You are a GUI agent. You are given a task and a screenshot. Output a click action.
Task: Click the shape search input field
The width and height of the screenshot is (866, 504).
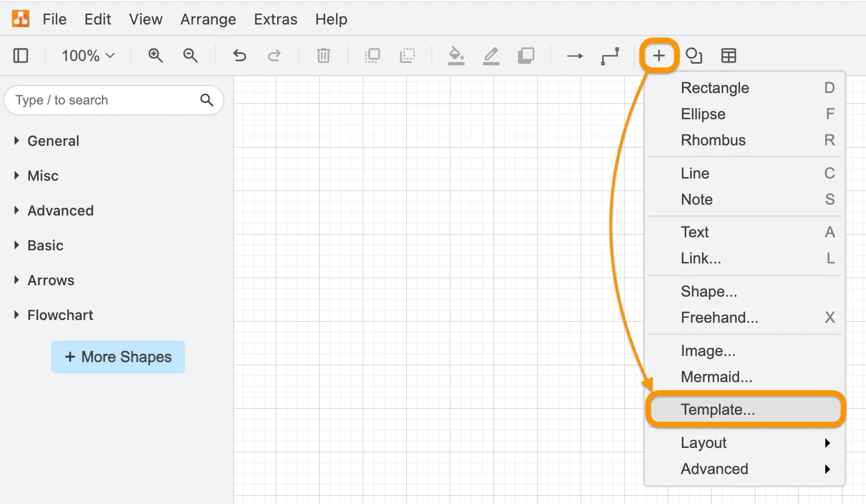coord(103,100)
